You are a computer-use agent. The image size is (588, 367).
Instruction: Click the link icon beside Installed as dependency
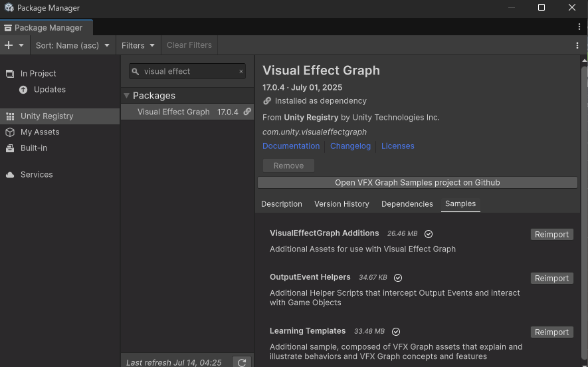267,101
